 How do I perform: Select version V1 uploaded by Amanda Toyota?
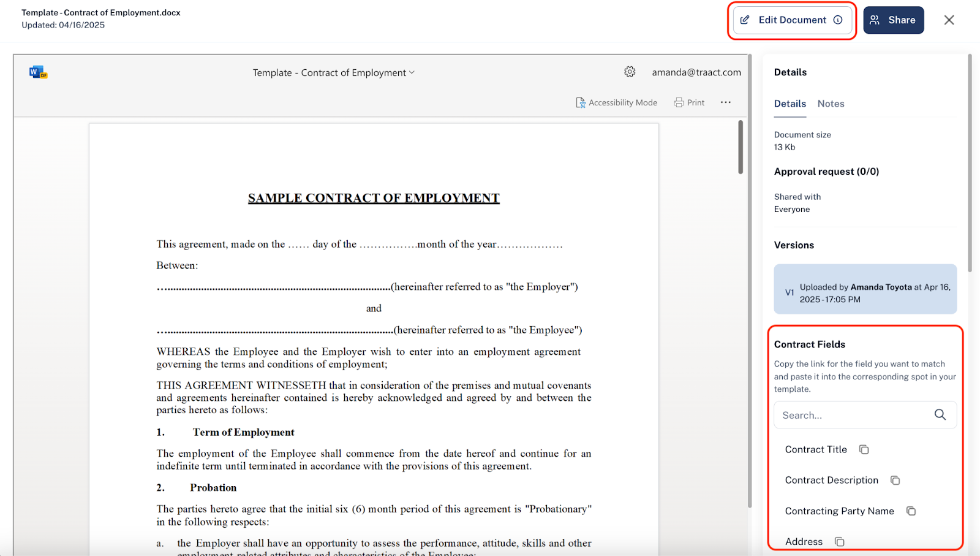click(865, 289)
